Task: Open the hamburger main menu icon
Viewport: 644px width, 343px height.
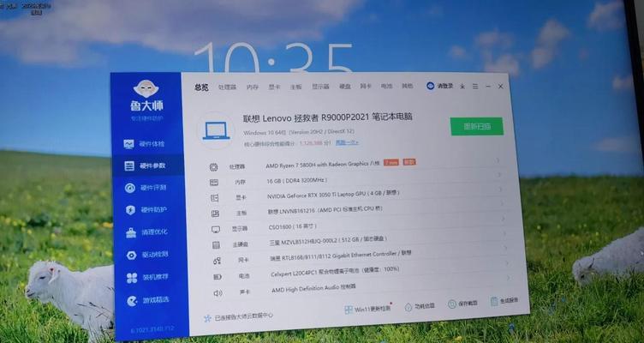Action: [x=475, y=87]
